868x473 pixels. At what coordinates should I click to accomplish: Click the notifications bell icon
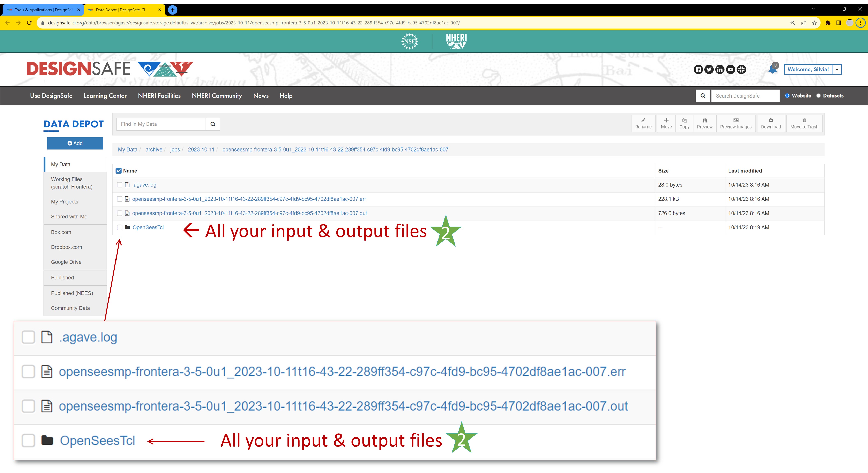pyautogui.click(x=772, y=69)
